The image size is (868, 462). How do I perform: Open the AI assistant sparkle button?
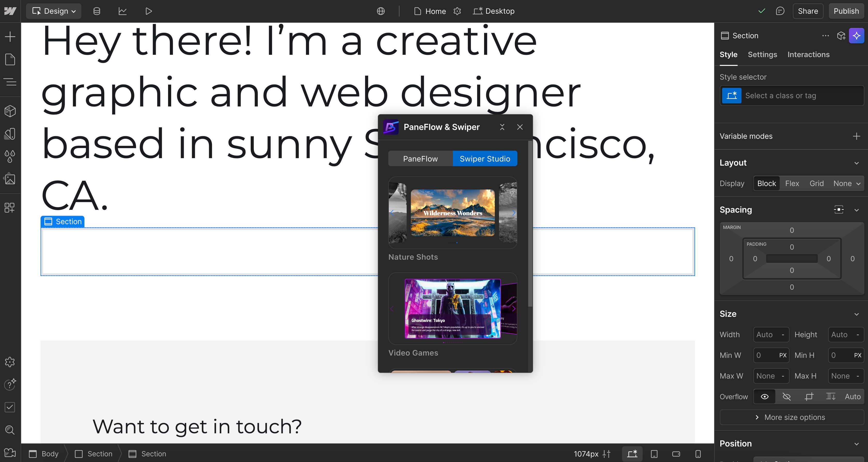tap(857, 36)
